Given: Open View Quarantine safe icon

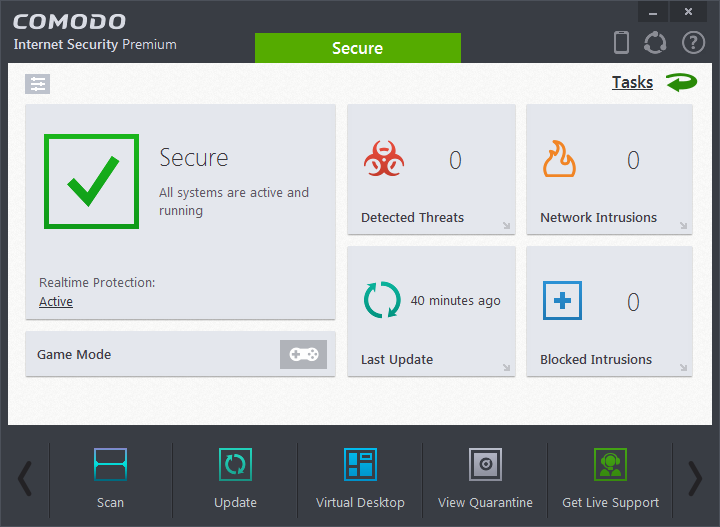Looking at the screenshot, I should tap(485, 465).
